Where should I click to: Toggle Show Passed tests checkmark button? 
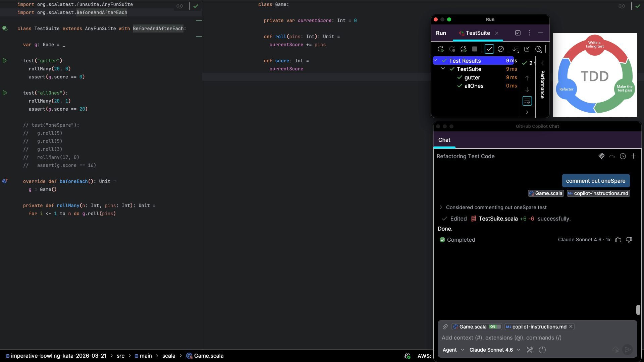(489, 49)
